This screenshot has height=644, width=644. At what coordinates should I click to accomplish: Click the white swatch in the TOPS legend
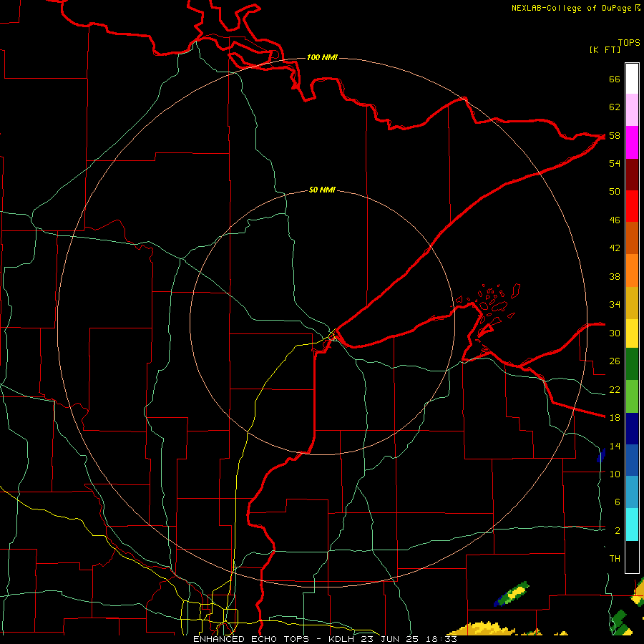[x=632, y=79]
